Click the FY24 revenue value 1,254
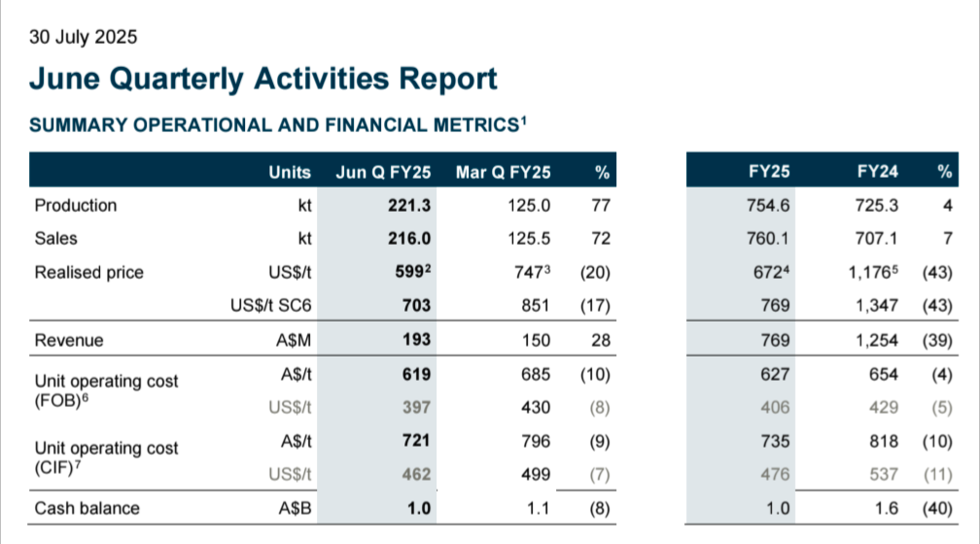Image resolution: width=980 pixels, height=544 pixels. 879,341
